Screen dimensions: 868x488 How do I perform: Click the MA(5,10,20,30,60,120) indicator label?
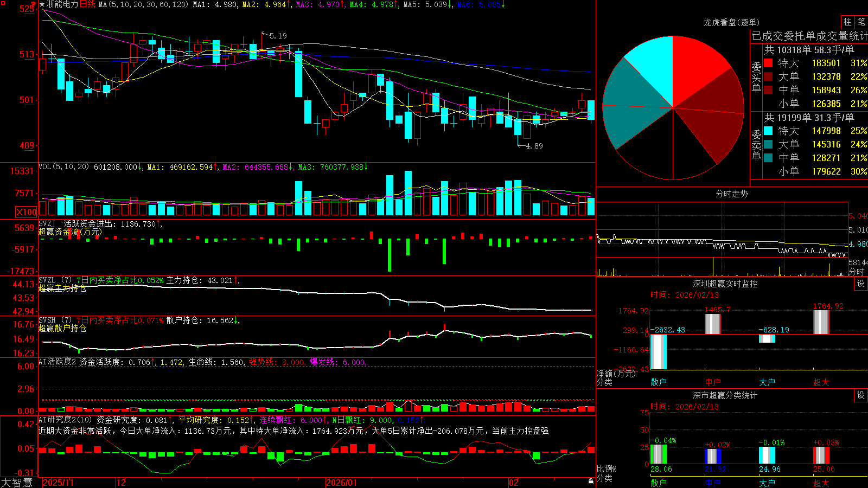(143, 4)
